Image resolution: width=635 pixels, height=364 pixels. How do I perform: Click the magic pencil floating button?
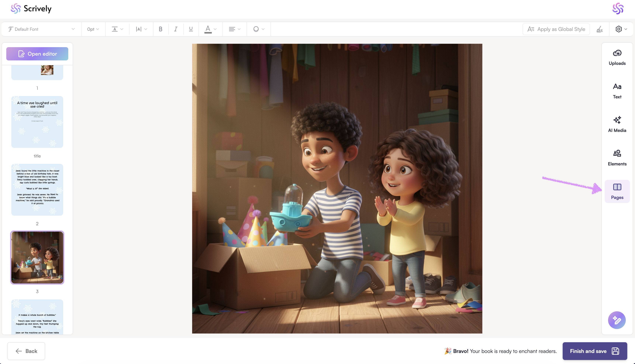click(617, 320)
